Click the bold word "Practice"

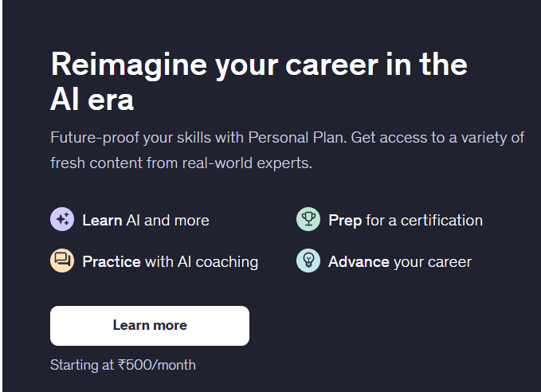point(112,261)
